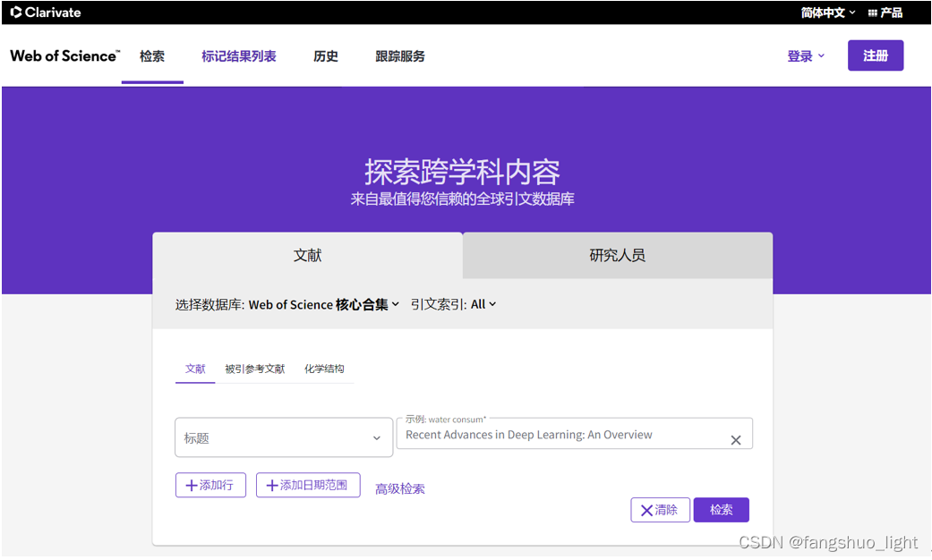Image resolution: width=932 pixels, height=560 pixels.
Task: Select the 检索 navigation tab
Action: [x=152, y=56]
